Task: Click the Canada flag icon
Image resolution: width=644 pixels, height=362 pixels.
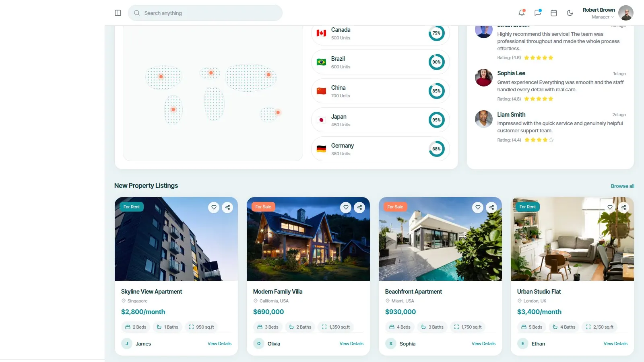Action: click(321, 33)
